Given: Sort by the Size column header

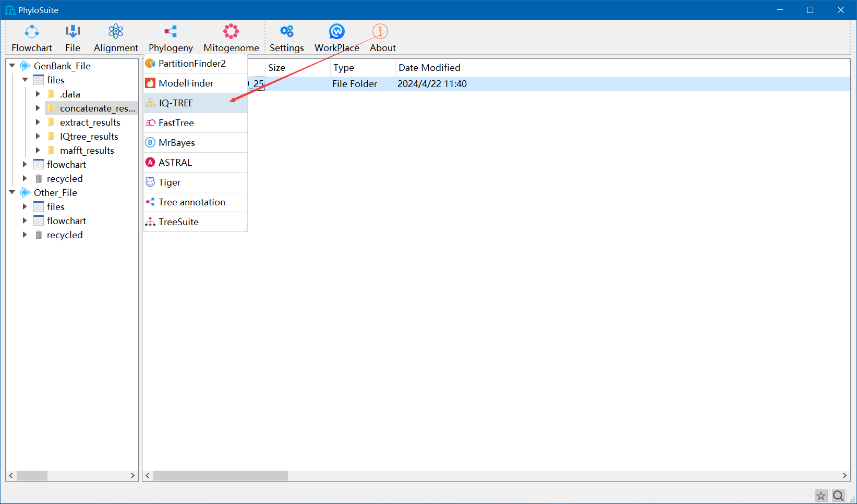Looking at the screenshot, I should pos(297,68).
